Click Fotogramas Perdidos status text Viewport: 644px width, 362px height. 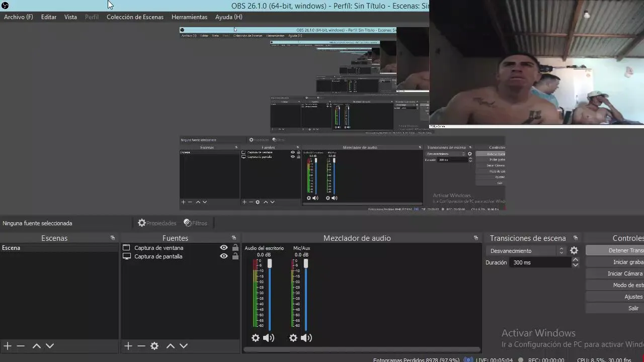pyautogui.click(x=416, y=360)
